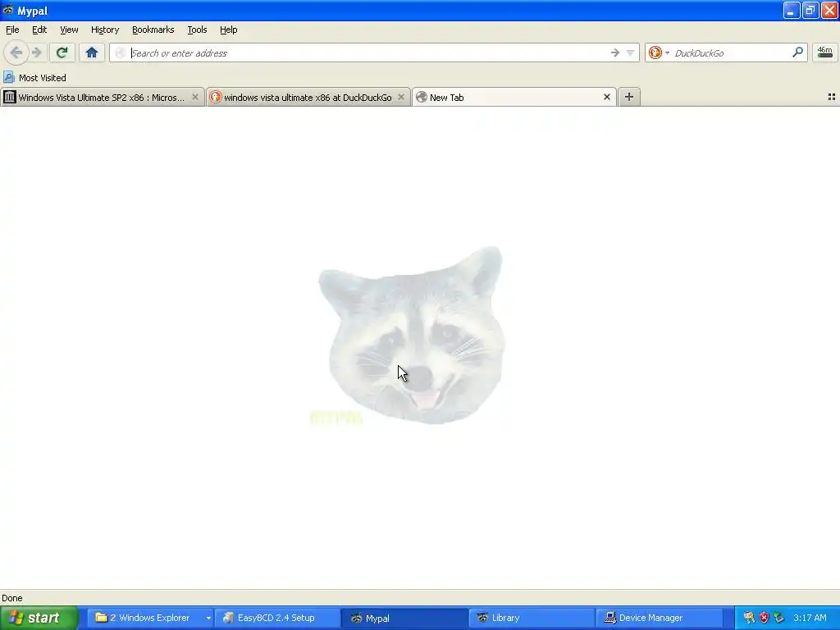
Task: Open the Help menu
Action: pyautogui.click(x=228, y=30)
